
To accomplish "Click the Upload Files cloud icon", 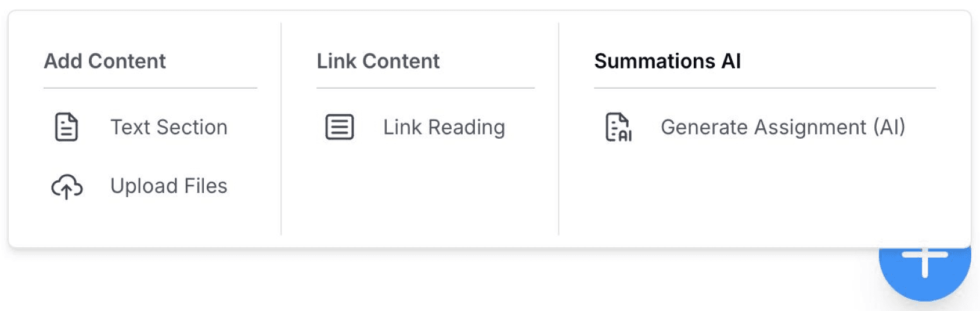I will click(x=67, y=186).
